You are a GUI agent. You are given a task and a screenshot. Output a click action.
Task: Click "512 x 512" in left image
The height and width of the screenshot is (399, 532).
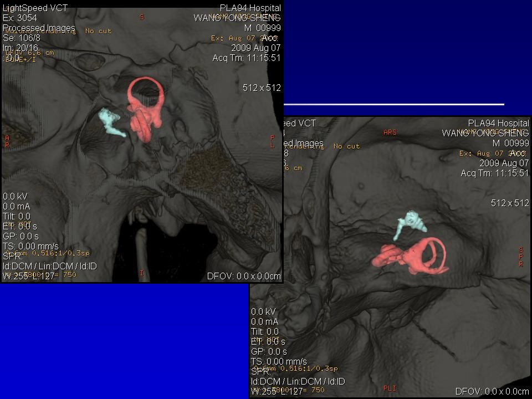(262, 88)
